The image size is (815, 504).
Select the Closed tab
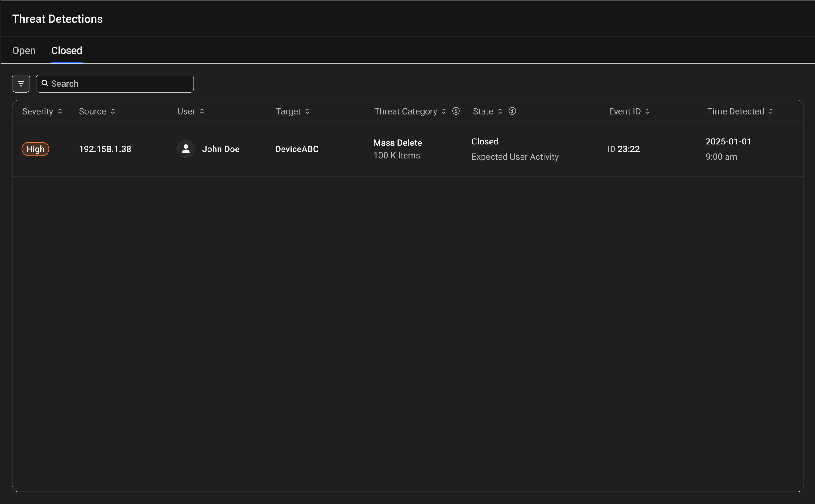(67, 51)
